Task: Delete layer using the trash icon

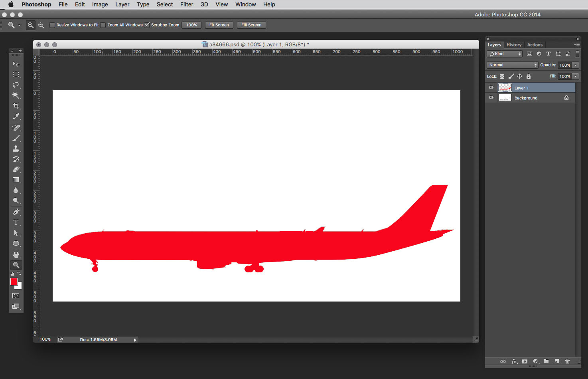Action: (567, 361)
